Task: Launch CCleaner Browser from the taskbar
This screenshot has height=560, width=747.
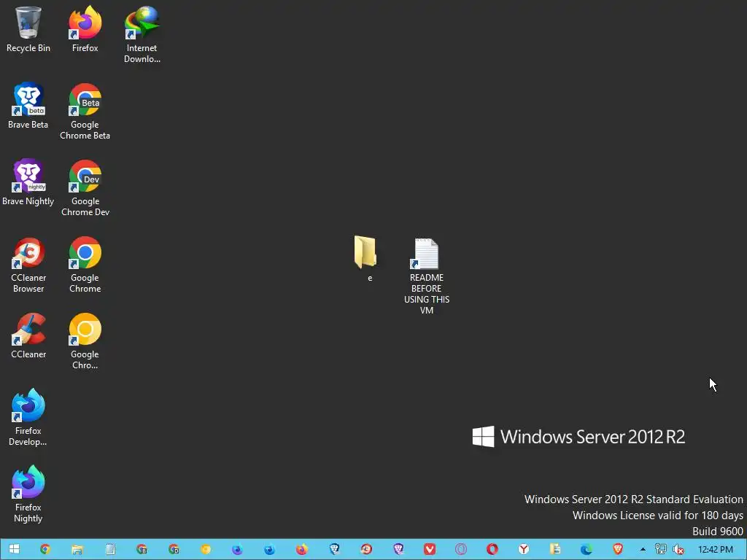Action: [366, 550]
